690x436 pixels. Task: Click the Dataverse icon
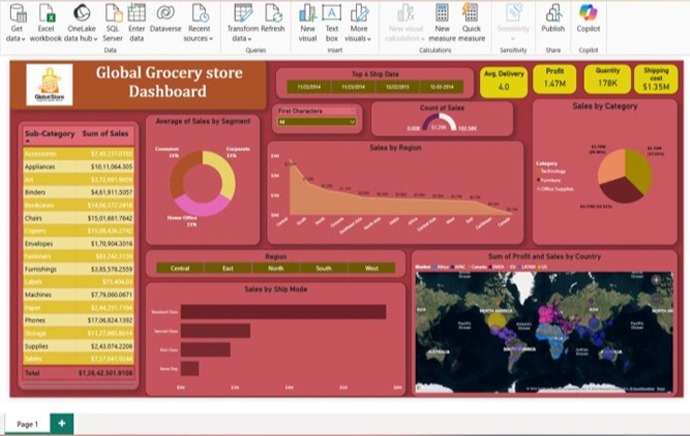point(165,13)
